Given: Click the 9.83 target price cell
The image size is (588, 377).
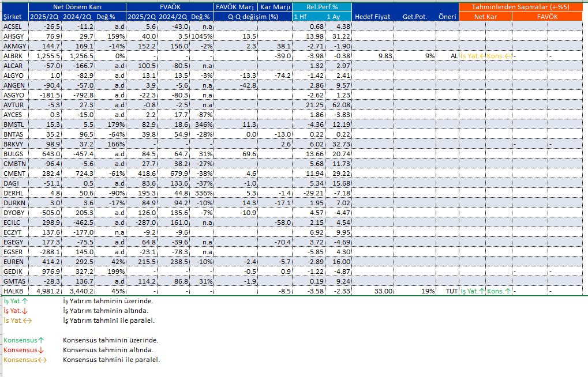Looking at the screenshot, I should (385, 56).
